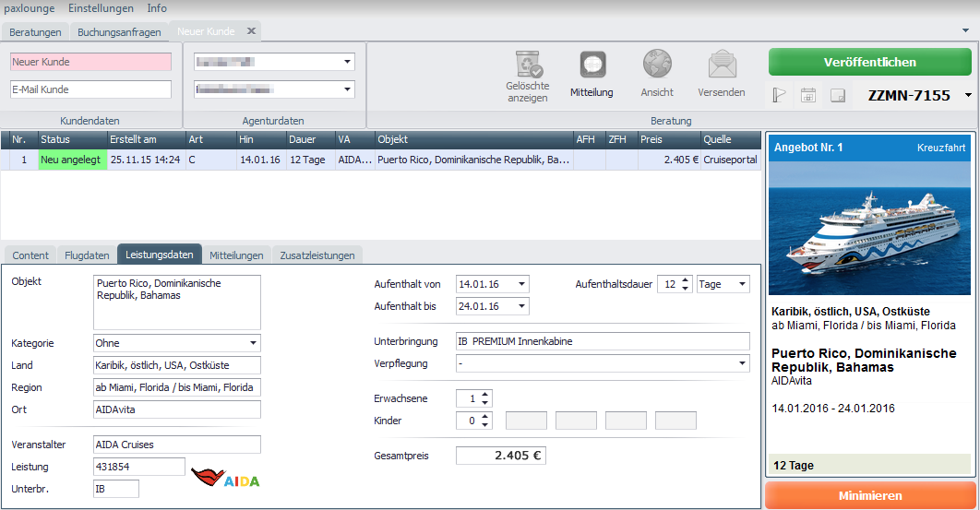Viewport: 980px width, 510px height.
Task: Increase the Kinder count
Action: [x=485, y=416]
